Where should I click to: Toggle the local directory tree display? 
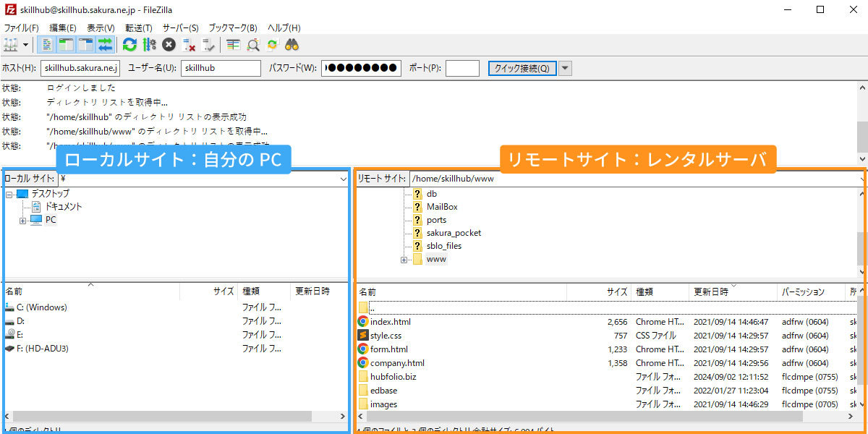click(67, 45)
